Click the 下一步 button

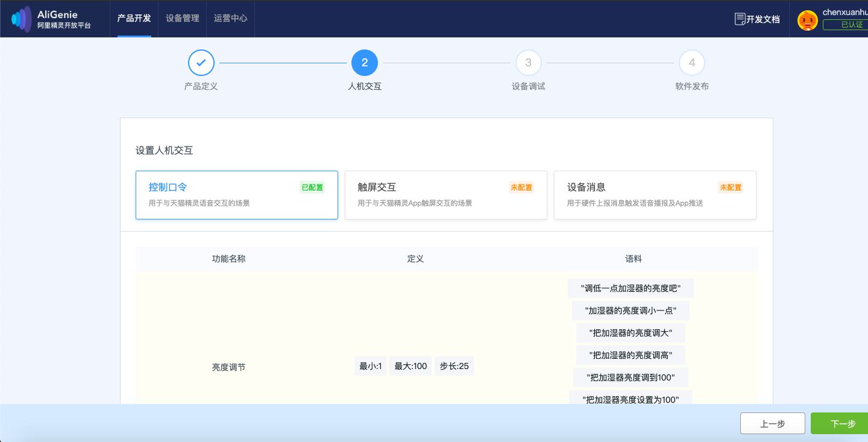coord(840,424)
